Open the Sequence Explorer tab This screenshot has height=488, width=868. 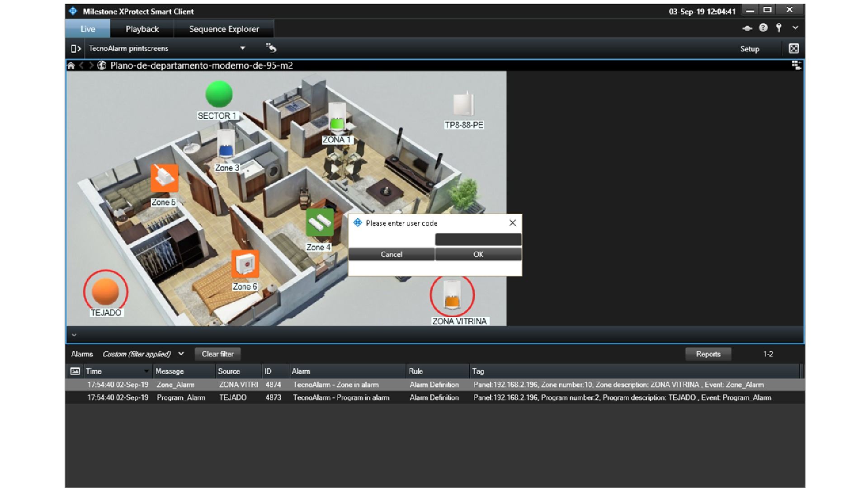(224, 29)
